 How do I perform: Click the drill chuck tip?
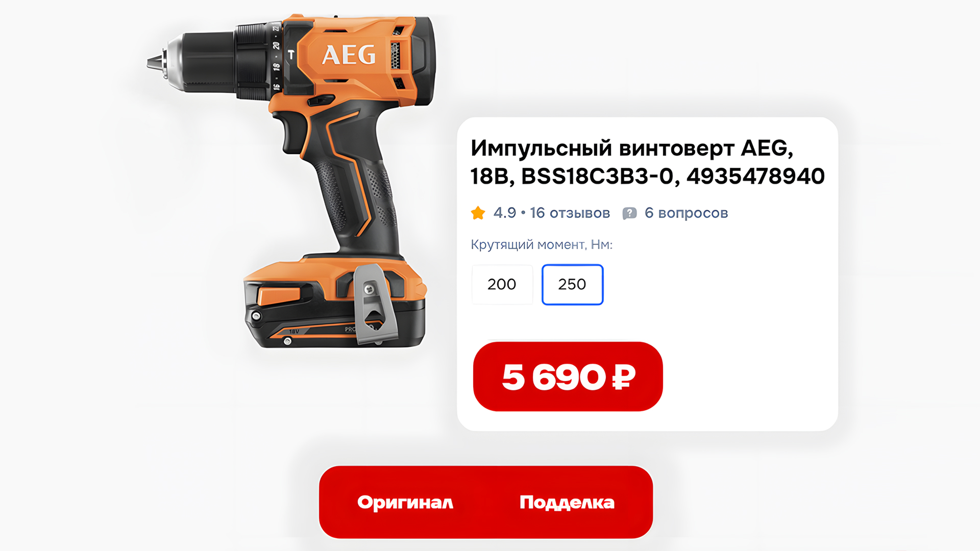(x=154, y=62)
